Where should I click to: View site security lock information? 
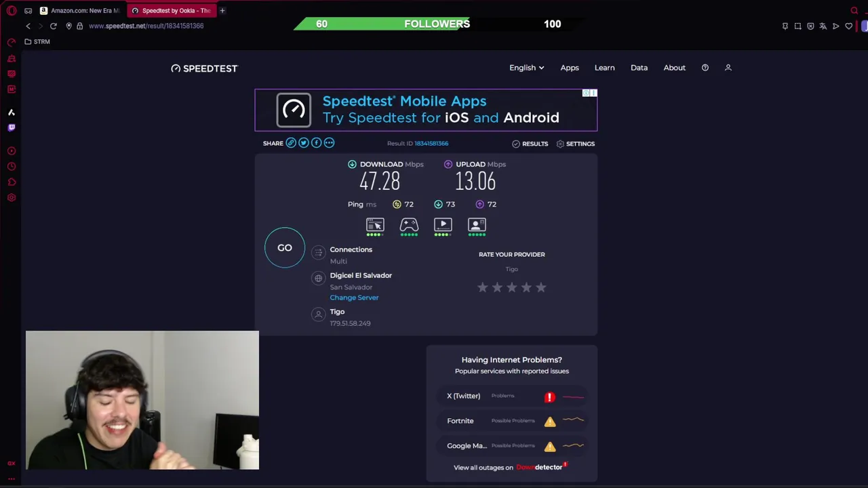pos(79,26)
